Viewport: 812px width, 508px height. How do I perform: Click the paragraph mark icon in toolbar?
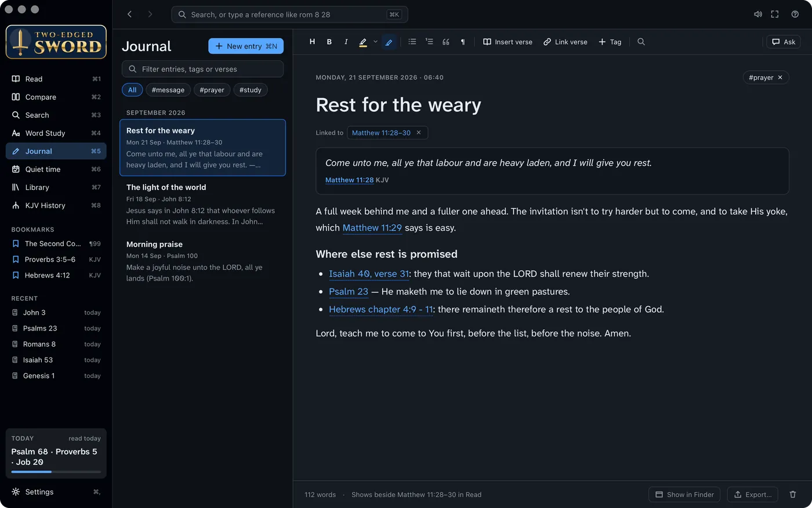point(463,42)
